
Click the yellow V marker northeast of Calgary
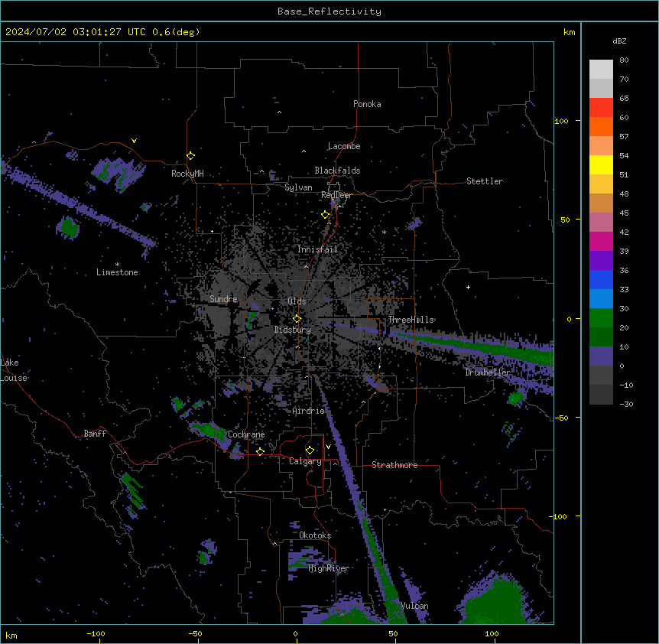pyautogui.click(x=328, y=447)
